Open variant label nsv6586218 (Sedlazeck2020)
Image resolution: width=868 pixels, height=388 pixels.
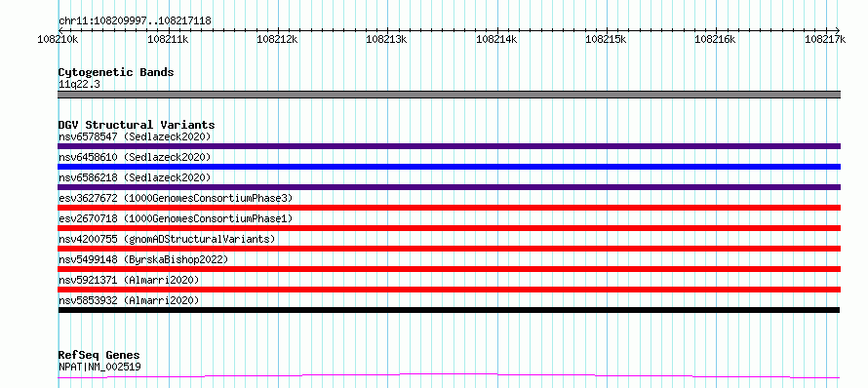click(x=135, y=177)
